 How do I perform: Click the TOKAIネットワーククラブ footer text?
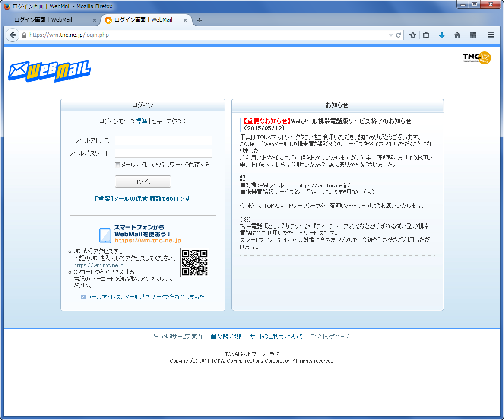252,354
